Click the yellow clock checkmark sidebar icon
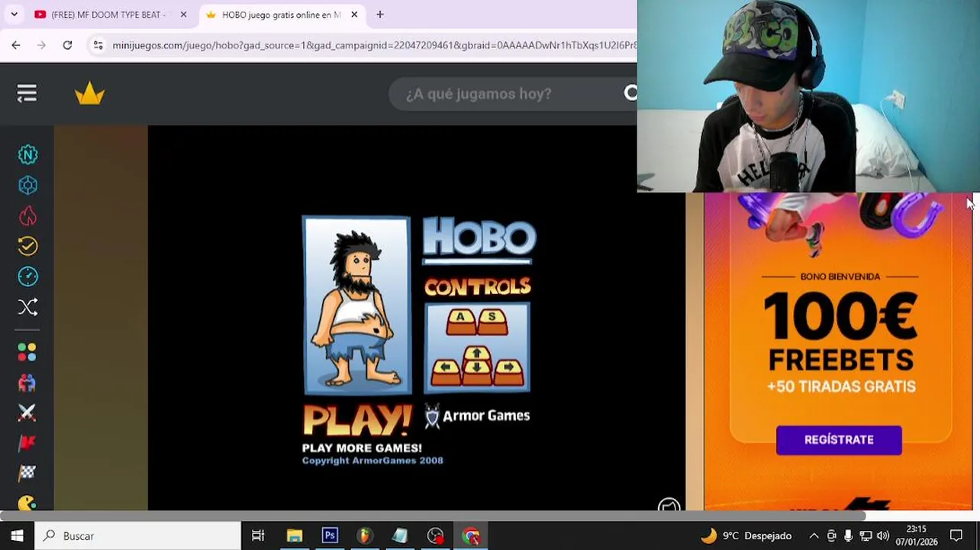 pos(27,246)
